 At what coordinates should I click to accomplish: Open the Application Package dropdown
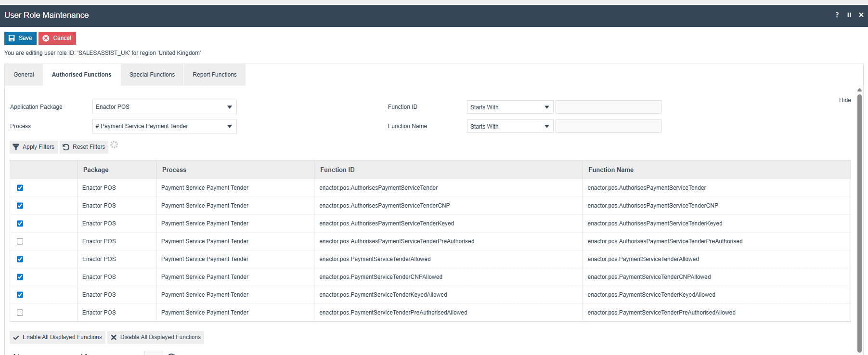click(165, 107)
